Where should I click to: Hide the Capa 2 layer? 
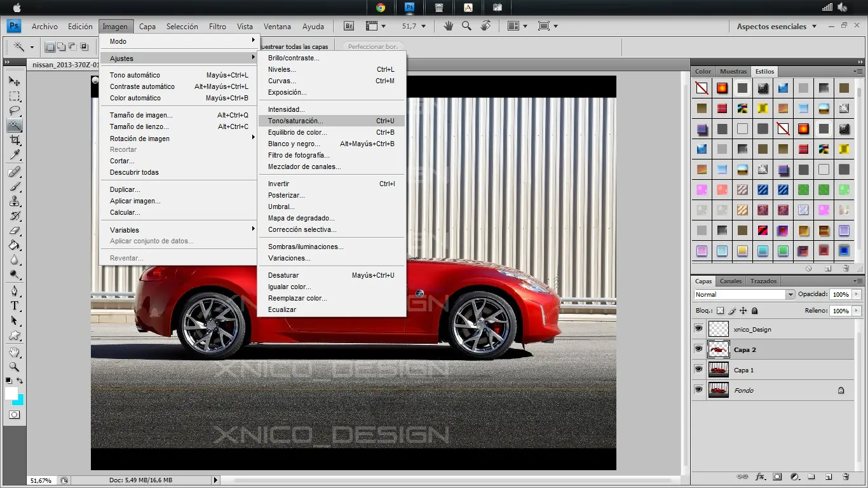[x=699, y=349]
